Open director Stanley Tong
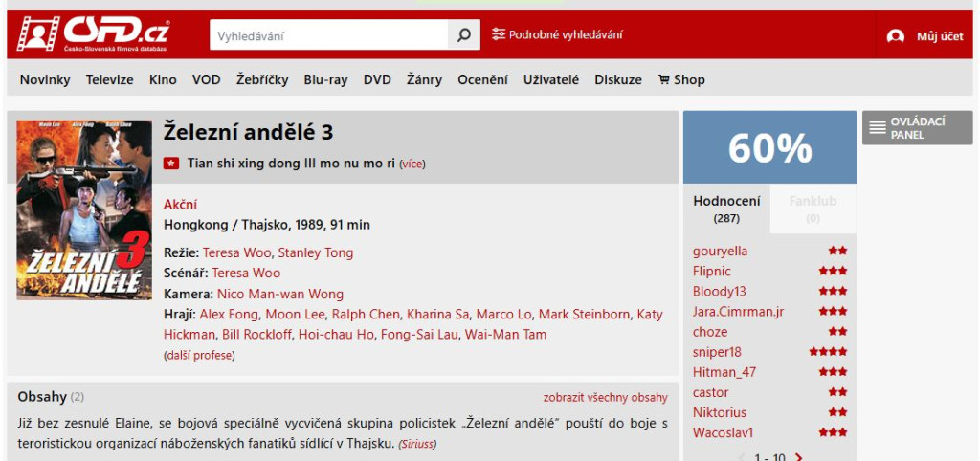 [316, 252]
